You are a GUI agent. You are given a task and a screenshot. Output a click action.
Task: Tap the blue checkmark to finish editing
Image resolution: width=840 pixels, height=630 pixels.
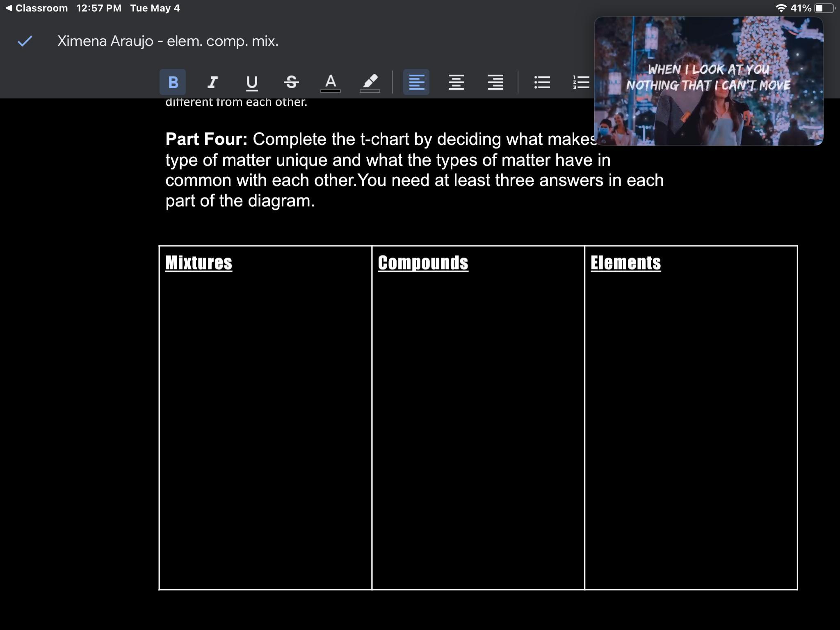25,41
